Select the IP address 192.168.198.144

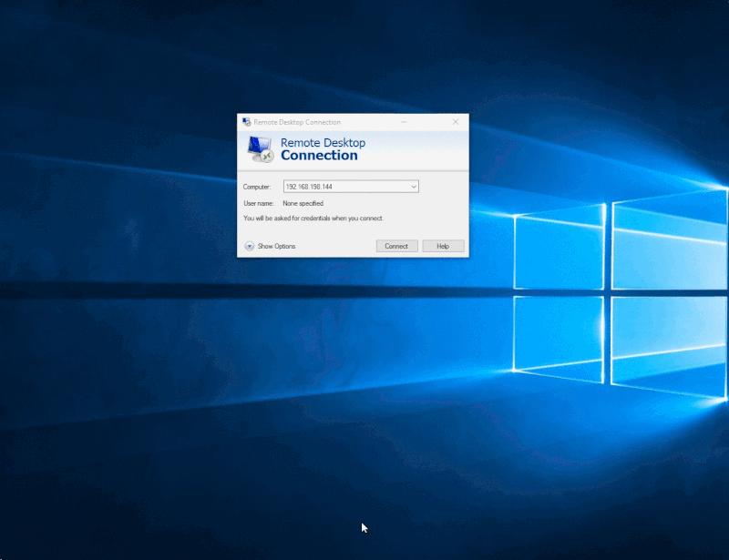tap(309, 186)
